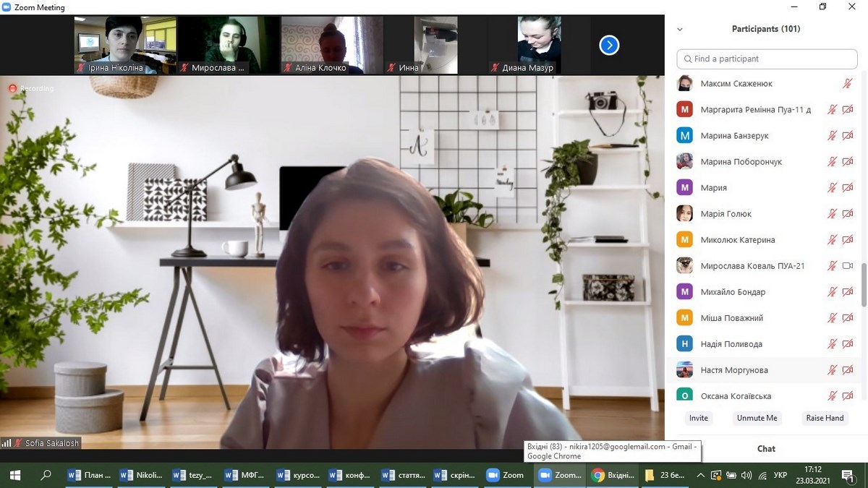Click the muted microphone icon beside Надія Поливода
The image size is (868, 488).
(832, 344)
